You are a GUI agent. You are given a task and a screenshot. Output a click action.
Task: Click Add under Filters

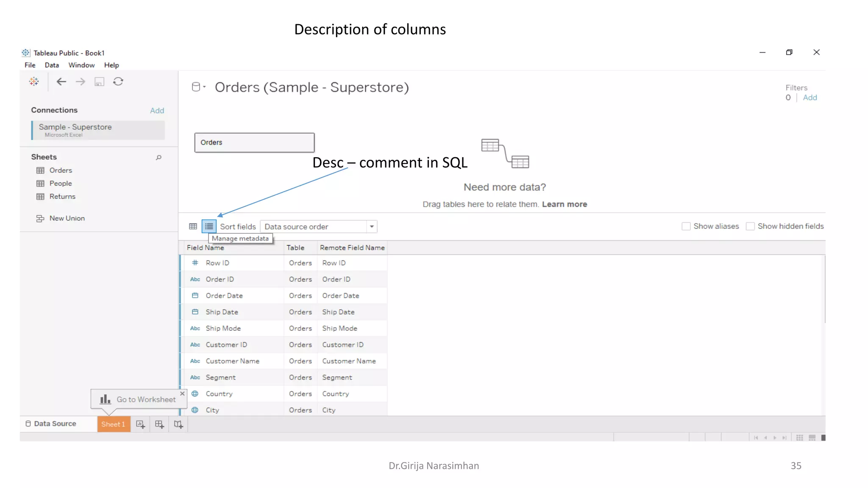pyautogui.click(x=810, y=97)
